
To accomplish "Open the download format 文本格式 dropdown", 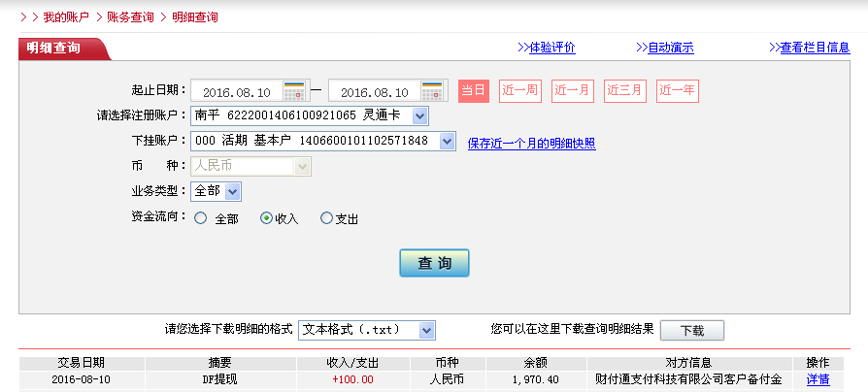I will click(x=427, y=331).
